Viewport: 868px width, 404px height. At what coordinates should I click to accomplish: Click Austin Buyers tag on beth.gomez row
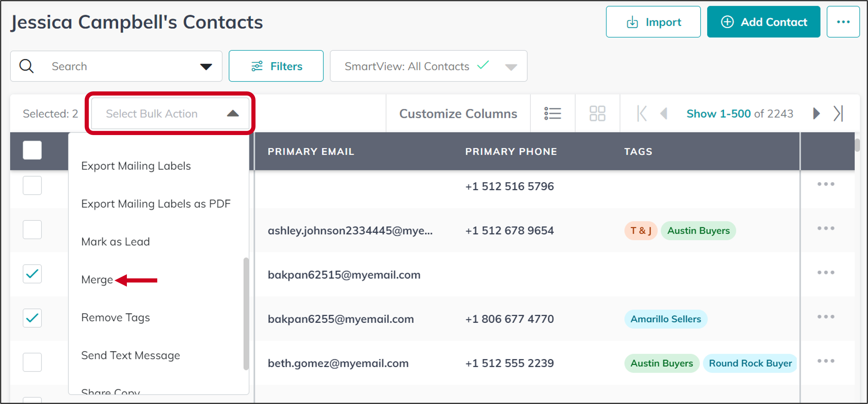661,363
